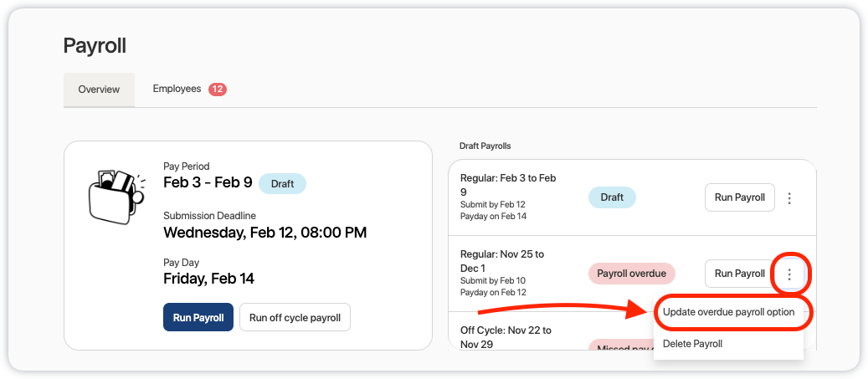Run Payroll for Regular Feb 3 to Feb 9
This screenshot has width=868, height=379.
[x=739, y=197]
